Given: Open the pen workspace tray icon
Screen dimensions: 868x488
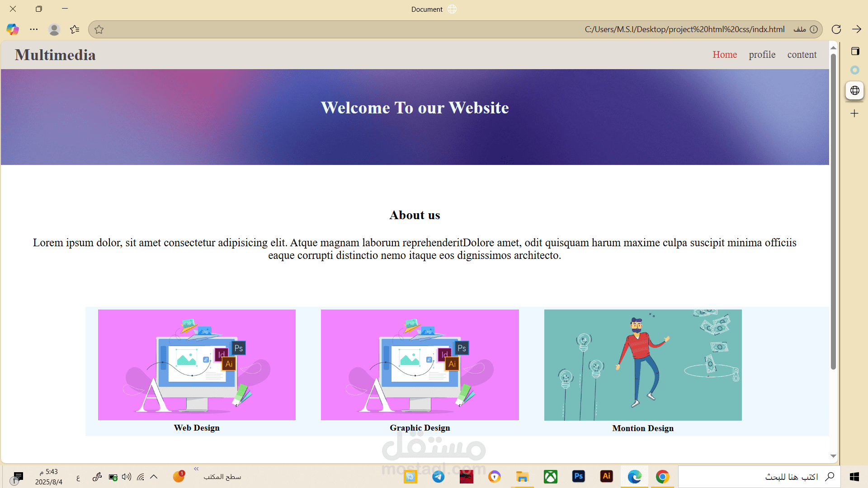Looking at the screenshot, I should [x=97, y=477].
